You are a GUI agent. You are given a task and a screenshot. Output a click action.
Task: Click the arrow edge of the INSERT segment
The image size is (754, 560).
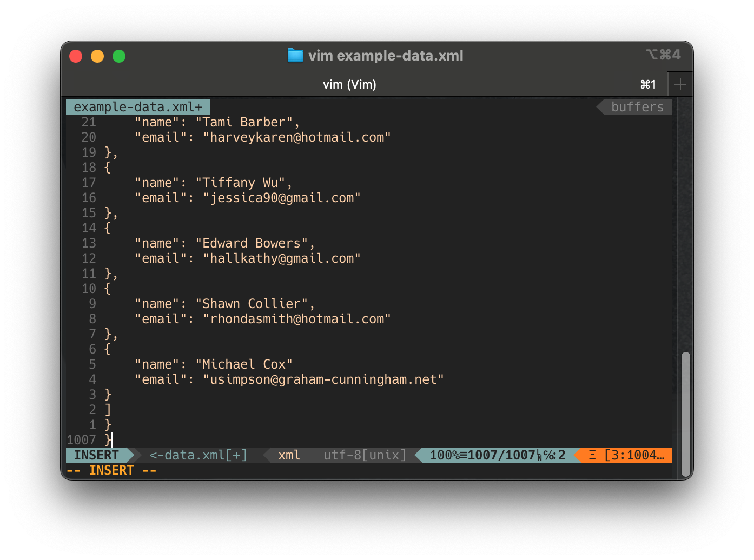pyautogui.click(x=130, y=455)
